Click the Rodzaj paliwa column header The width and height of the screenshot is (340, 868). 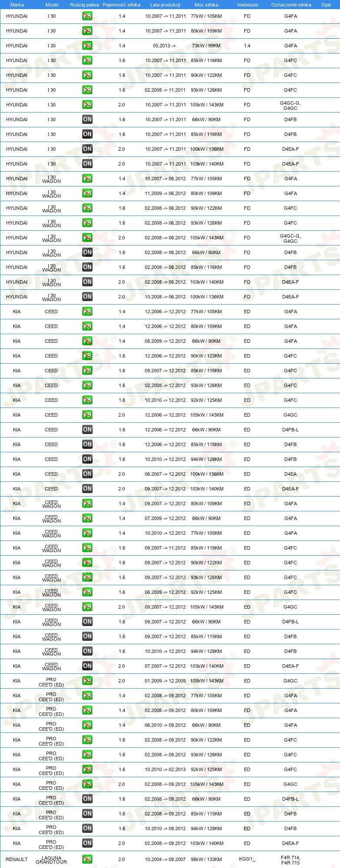[x=84, y=5]
